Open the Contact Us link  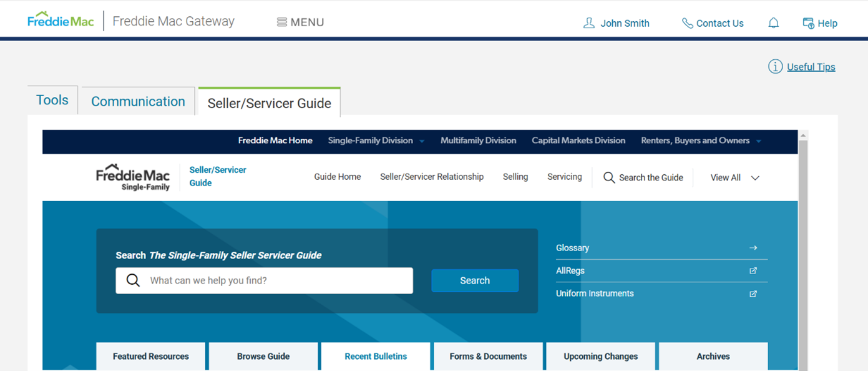tap(713, 23)
